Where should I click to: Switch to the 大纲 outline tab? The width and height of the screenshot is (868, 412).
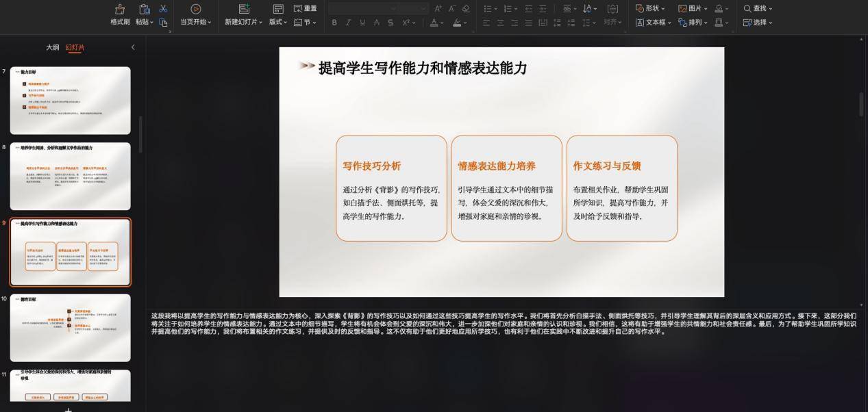pyautogui.click(x=53, y=47)
